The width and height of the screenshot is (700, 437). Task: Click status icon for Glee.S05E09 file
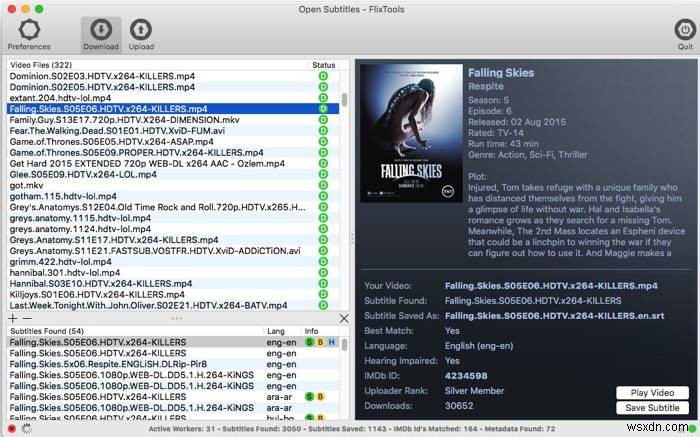tap(323, 174)
